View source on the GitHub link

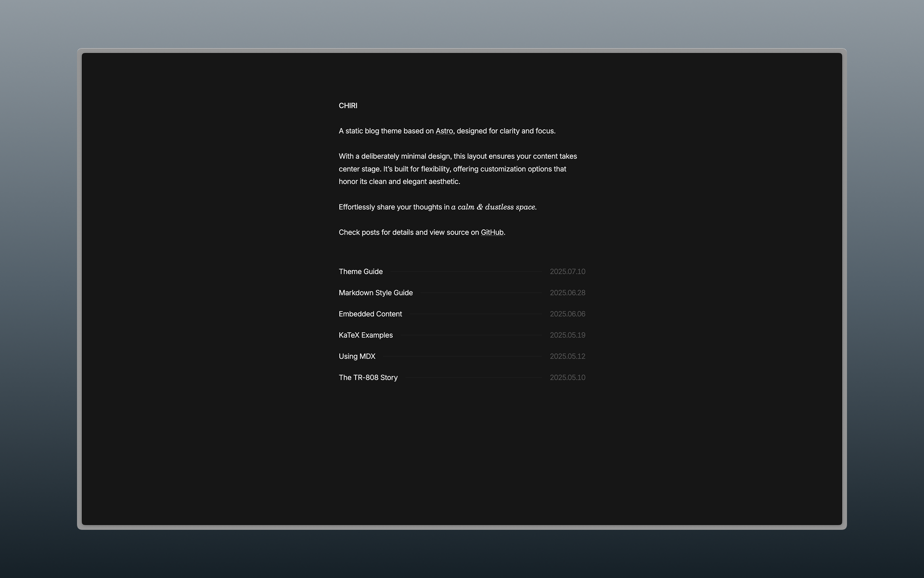[492, 232]
